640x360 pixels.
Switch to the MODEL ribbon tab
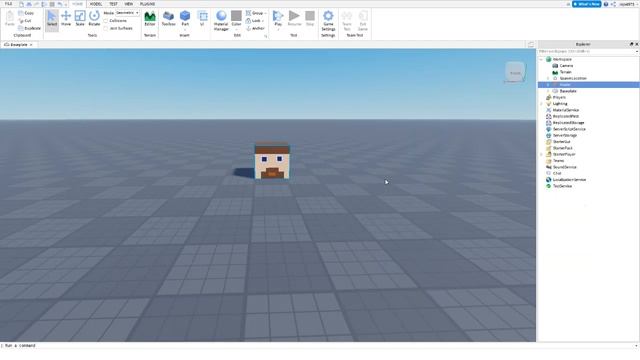(96, 4)
